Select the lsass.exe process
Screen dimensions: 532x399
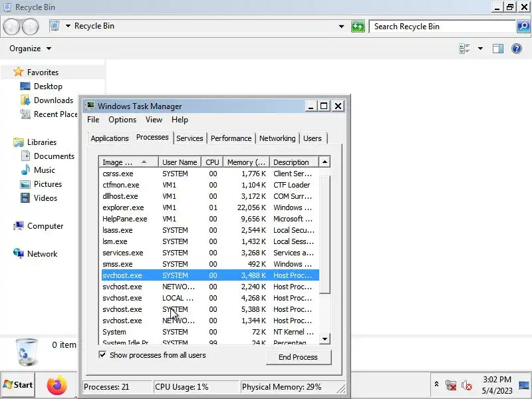pyautogui.click(x=210, y=230)
